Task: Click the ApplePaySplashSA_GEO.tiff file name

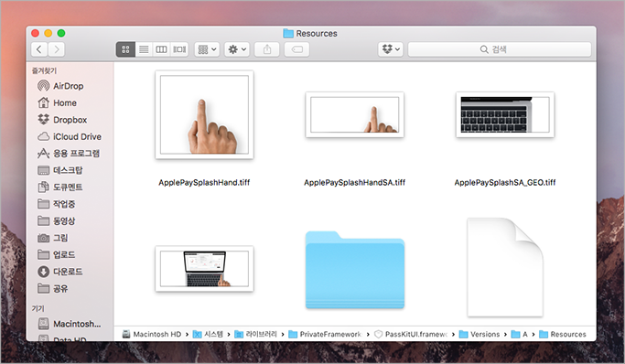Action: coord(505,182)
